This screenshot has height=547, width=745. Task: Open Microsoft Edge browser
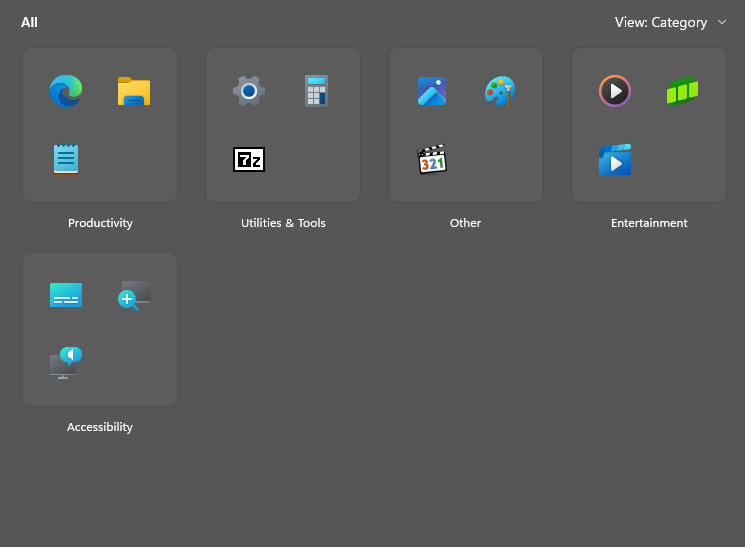pos(66,92)
